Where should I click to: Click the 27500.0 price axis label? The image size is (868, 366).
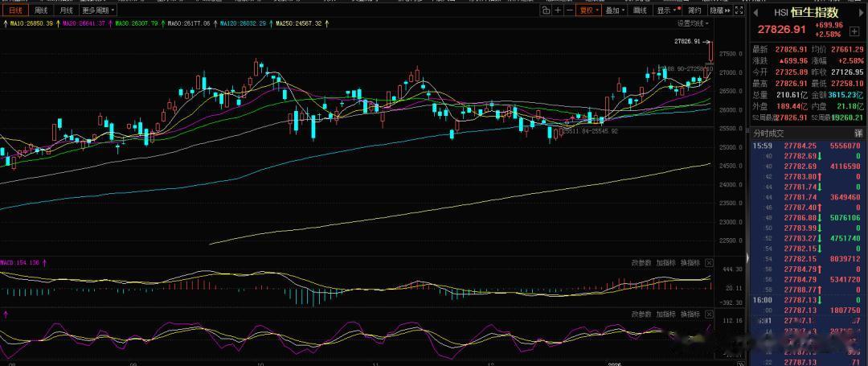click(730, 54)
